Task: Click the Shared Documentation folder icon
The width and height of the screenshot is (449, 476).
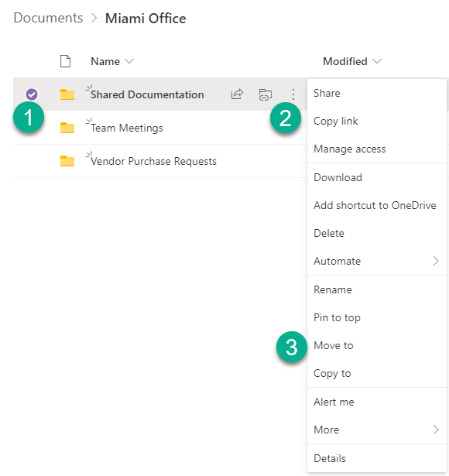Action: point(67,94)
